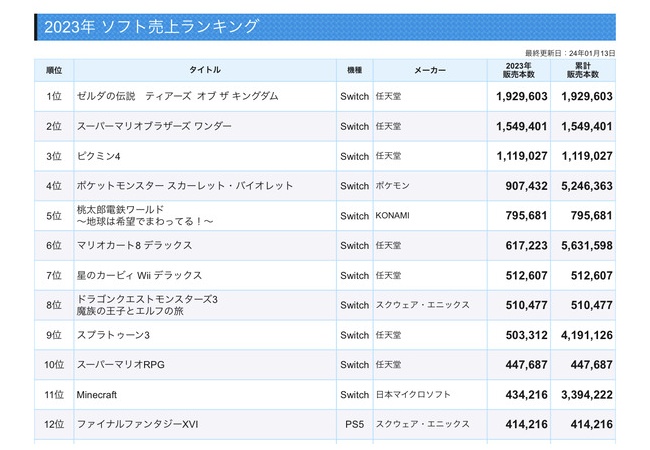Click cumulative sales value 4,191,126

(x=587, y=335)
